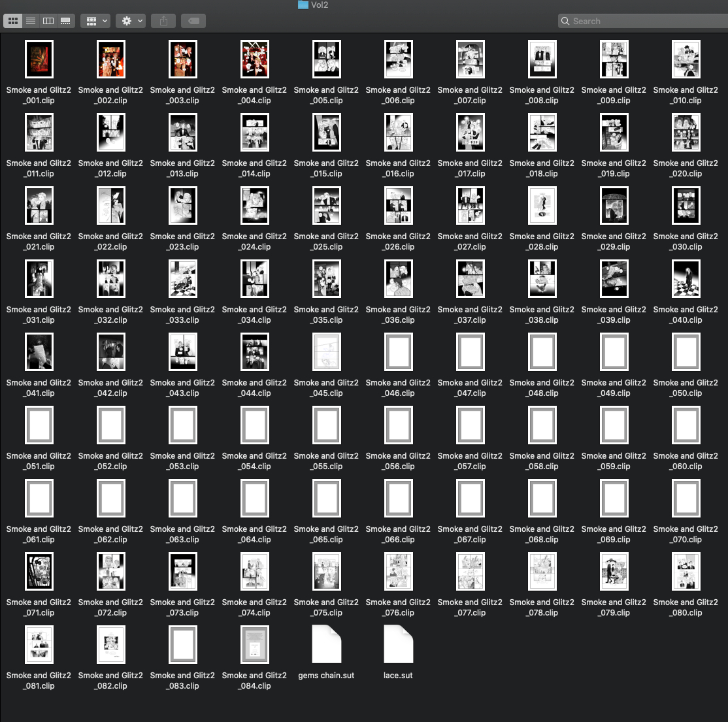Select the lace.sut file icon
728x722 pixels.
click(399, 644)
